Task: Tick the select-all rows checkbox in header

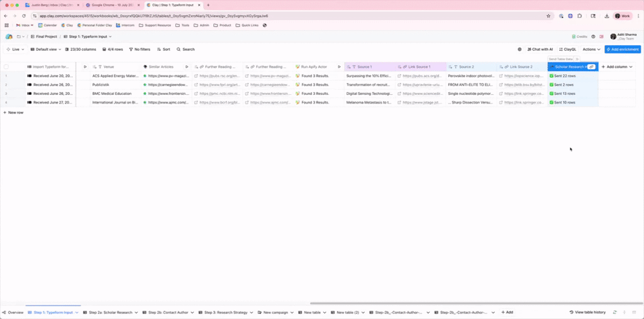Action: (x=6, y=67)
